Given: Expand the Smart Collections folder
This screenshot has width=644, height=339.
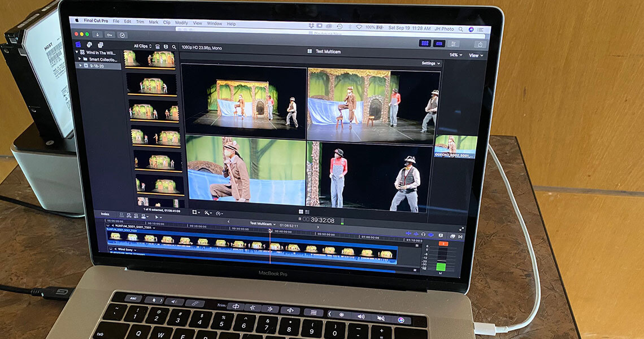Looking at the screenshot, I should point(80,59).
